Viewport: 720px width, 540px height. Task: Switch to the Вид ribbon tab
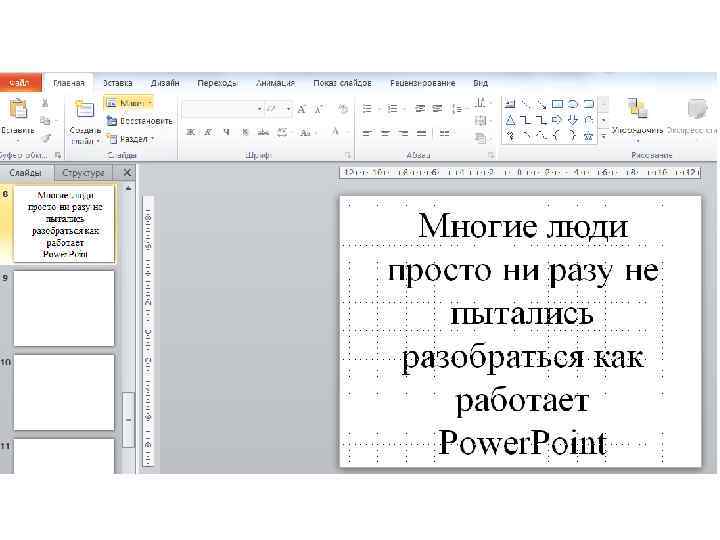(480, 83)
